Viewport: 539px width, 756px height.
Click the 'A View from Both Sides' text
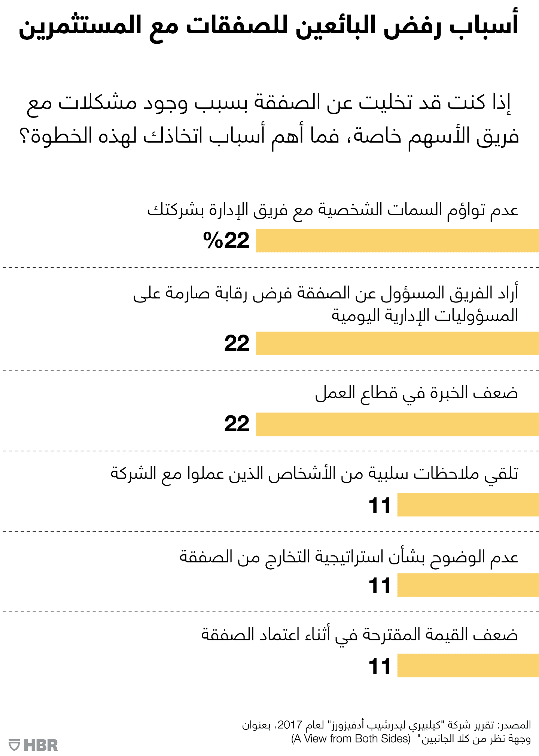(x=351, y=738)
